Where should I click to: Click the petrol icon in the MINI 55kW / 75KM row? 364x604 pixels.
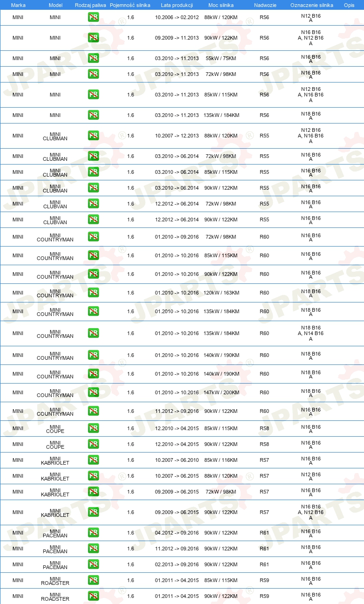(x=93, y=58)
